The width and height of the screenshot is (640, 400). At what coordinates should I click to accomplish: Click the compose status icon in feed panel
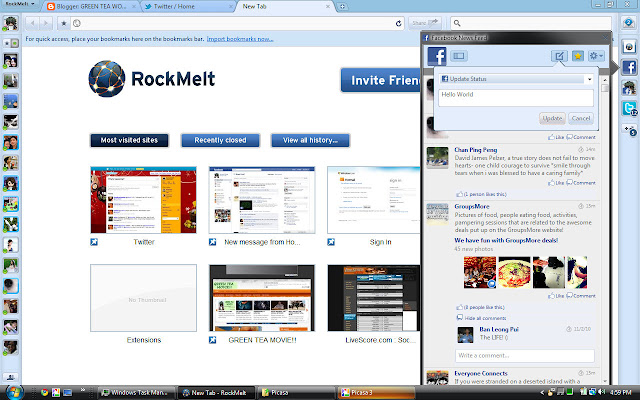pyautogui.click(x=559, y=56)
